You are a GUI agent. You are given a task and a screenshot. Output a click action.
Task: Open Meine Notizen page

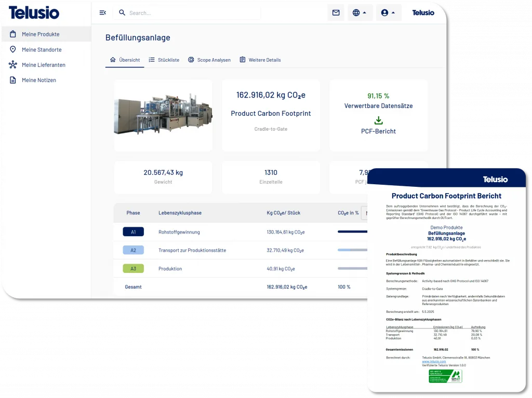46,80
